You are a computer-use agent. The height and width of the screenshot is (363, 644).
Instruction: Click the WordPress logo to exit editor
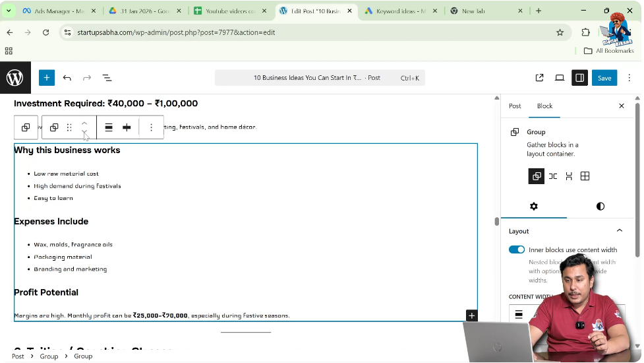[x=15, y=78]
